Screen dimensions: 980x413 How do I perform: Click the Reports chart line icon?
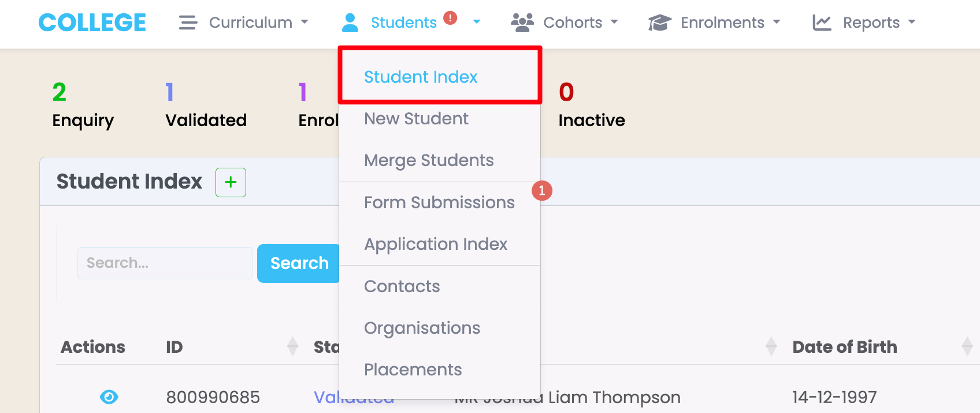[x=822, y=23]
